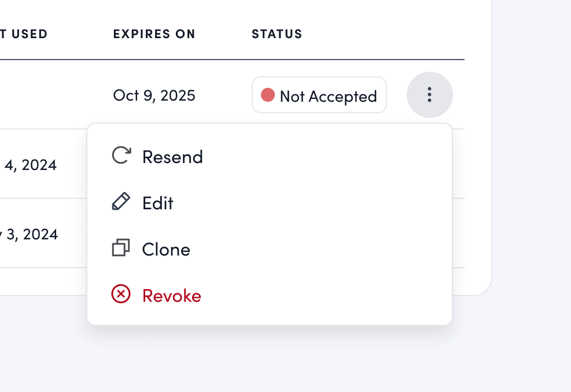The image size is (571, 392).
Task: Click the red Revoke circled-X icon
Action: pyautogui.click(x=121, y=295)
